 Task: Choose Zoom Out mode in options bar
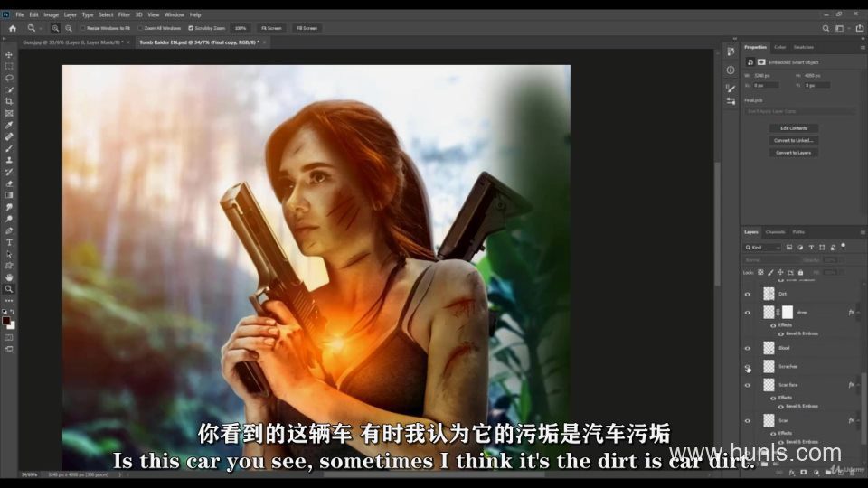69,28
